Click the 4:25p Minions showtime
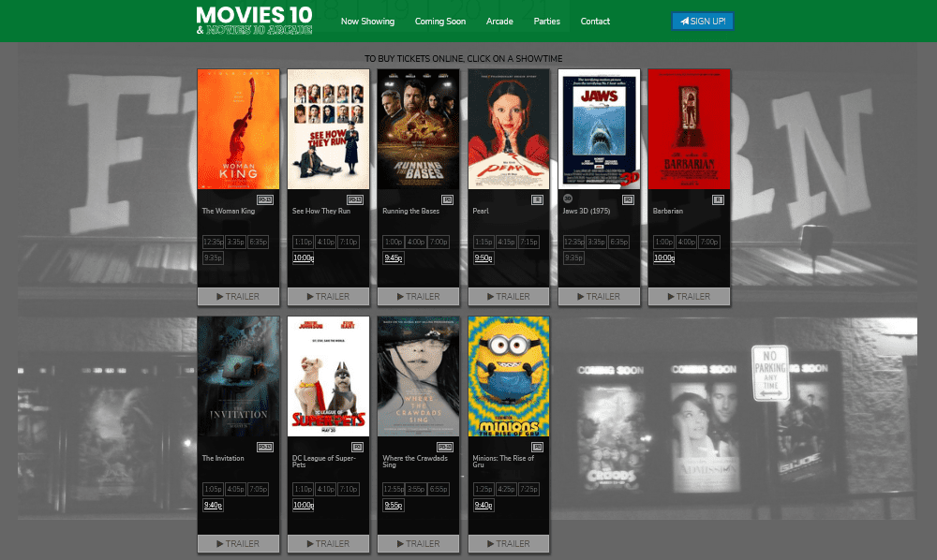 (506, 489)
